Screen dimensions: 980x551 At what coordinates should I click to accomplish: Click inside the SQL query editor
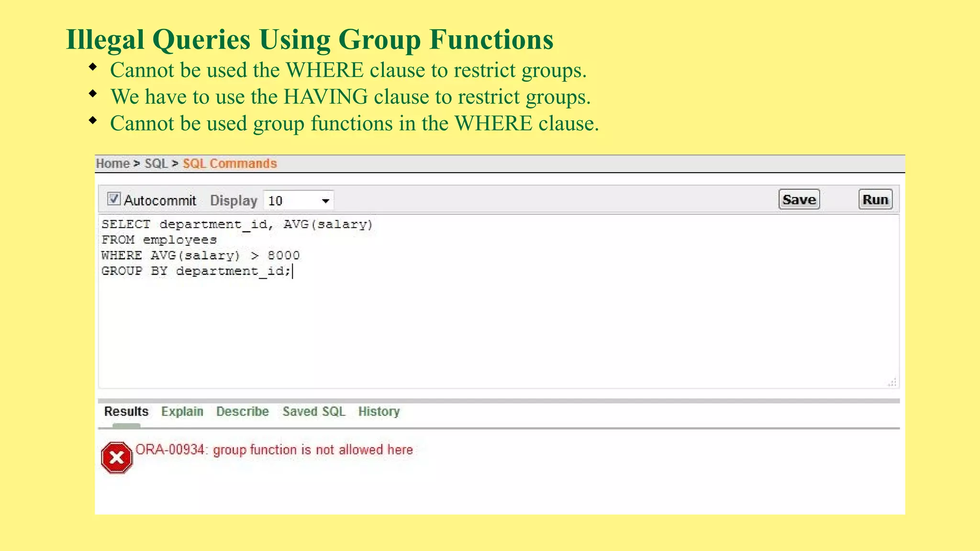click(x=499, y=301)
